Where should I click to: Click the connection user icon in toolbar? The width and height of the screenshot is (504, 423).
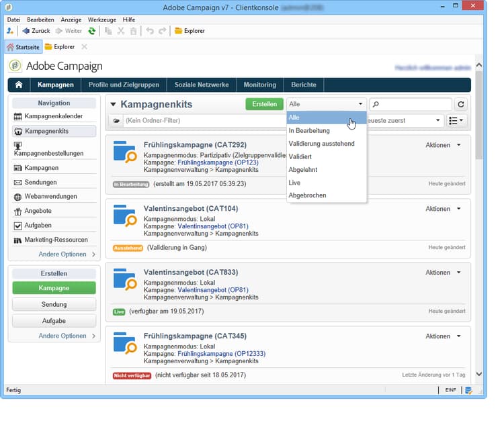pos(10,31)
